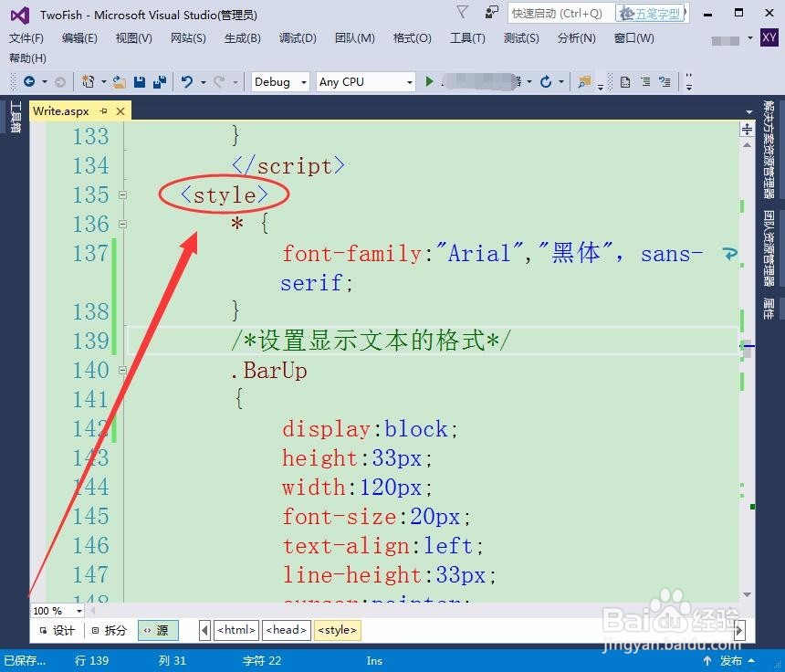Click the New Project toolbar icon

point(89,81)
